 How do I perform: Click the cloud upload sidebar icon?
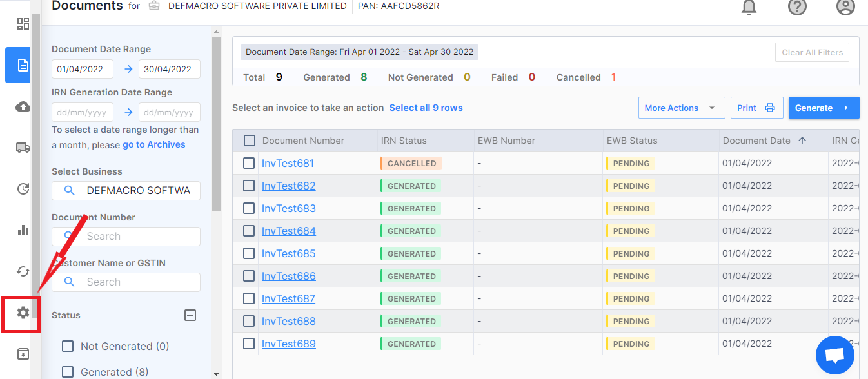click(x=23, y=106)
